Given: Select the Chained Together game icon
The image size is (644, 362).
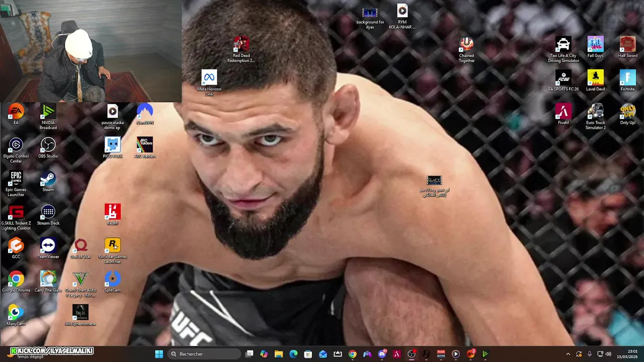Looking at the screenshot, I should click(466, 50).
